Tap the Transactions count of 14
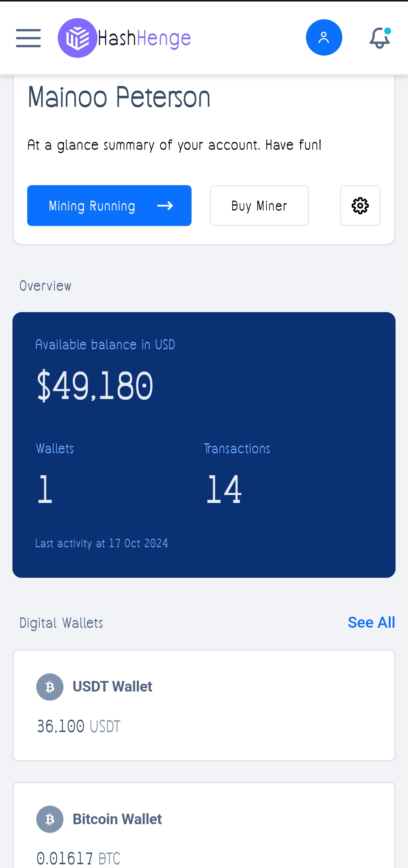This screenshot has width=408, height=868. [x=224, y=490]
